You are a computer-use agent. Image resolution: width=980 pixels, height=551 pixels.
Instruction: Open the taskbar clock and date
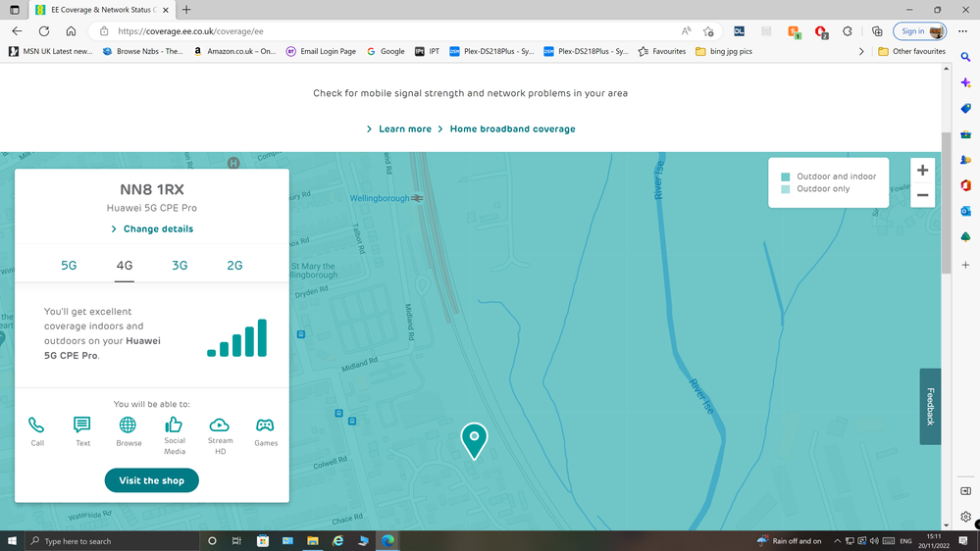(933, 541)
